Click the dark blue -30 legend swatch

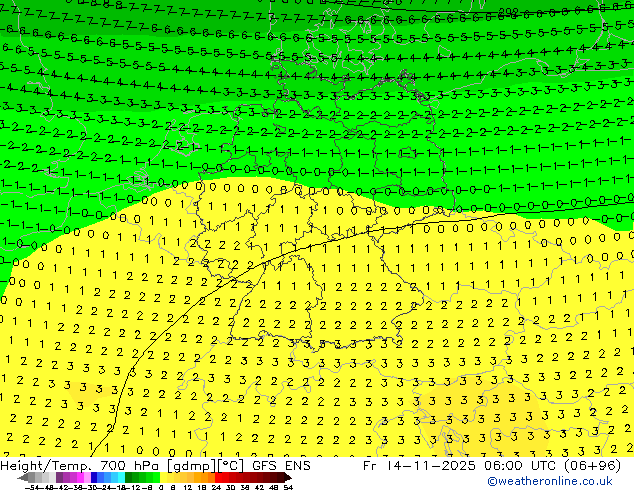coord(94,477)
